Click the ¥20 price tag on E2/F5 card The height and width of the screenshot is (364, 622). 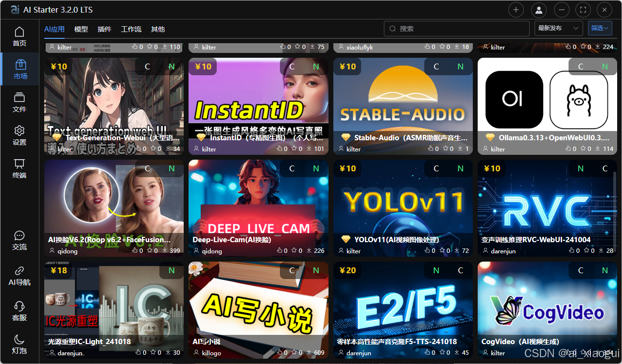pos(347,270)
